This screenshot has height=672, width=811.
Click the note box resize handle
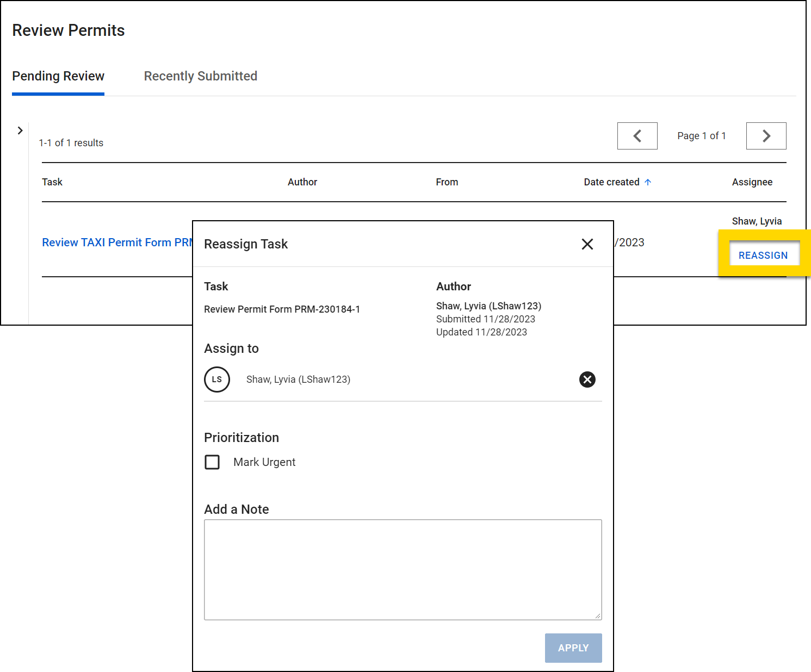pos(597,615)
